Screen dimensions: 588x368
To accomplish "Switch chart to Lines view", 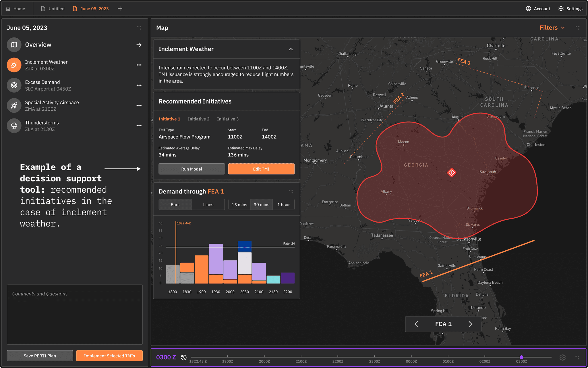I will [x=208, y=205].
